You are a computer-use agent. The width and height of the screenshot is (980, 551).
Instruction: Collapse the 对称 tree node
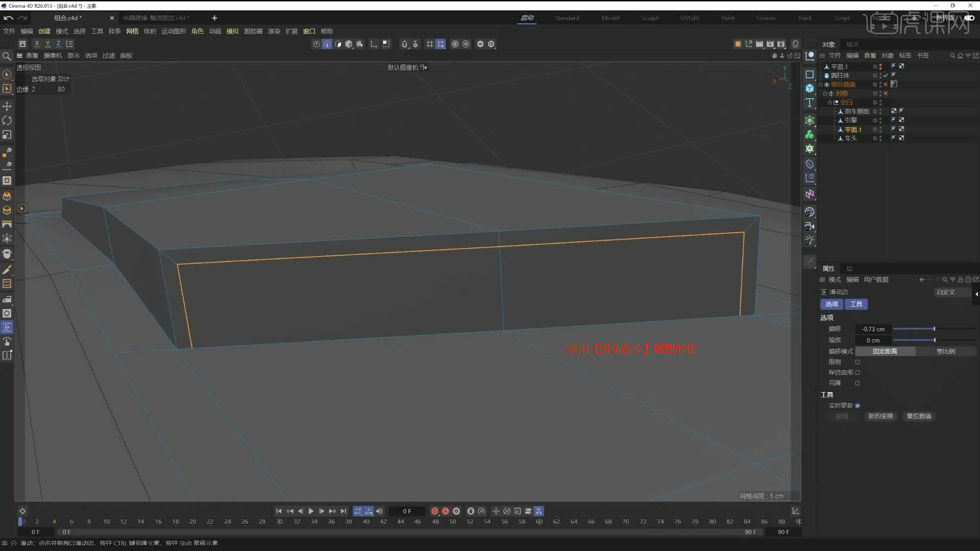[825, 93]
